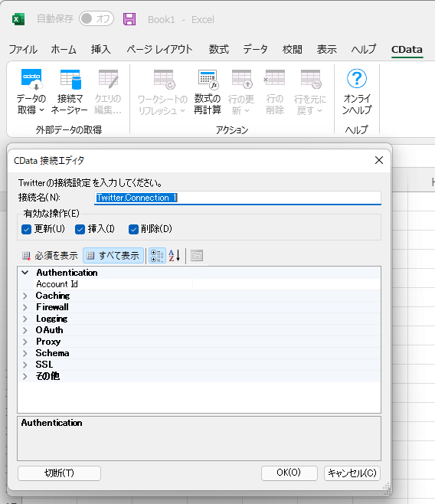Select the Account Id property row

point(199,284)
